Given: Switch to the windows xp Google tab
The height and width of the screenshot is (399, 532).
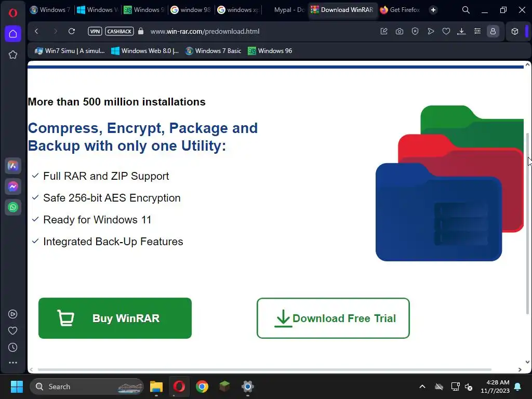Looking at the screenshot, I should coord(238,10).
